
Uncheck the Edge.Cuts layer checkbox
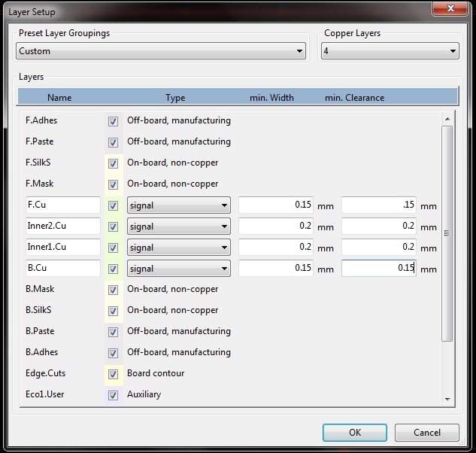click(x=114, y=374)
